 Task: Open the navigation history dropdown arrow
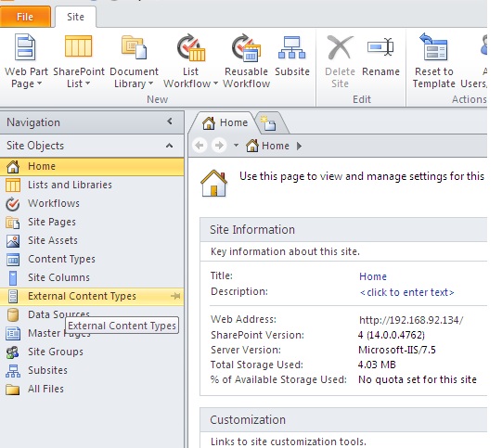click(x=236, y=146)
